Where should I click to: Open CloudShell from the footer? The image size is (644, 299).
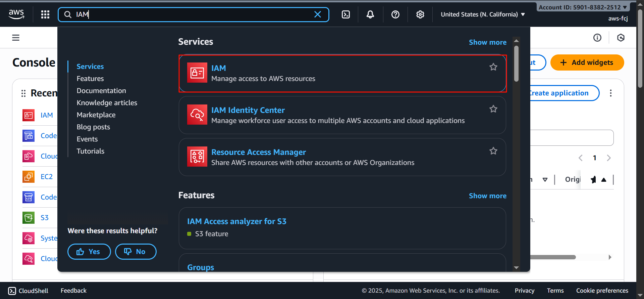coord(28,291)
